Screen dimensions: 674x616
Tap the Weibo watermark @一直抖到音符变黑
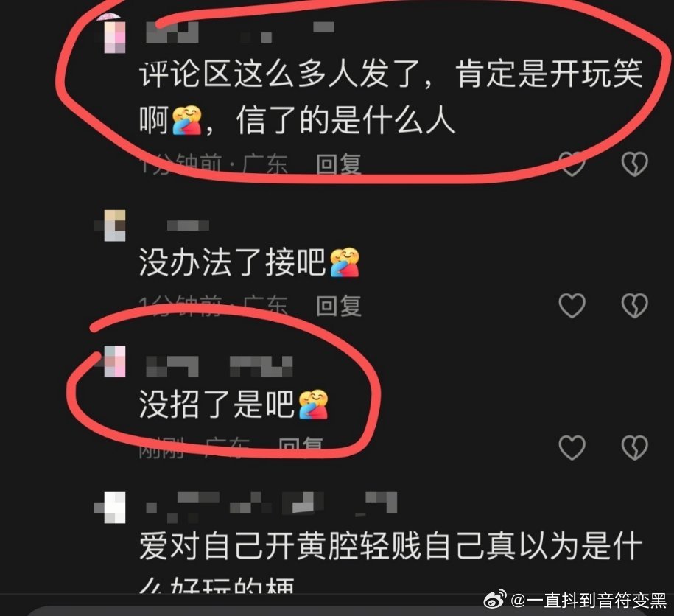pyautogui.click(x=576, y=599)
